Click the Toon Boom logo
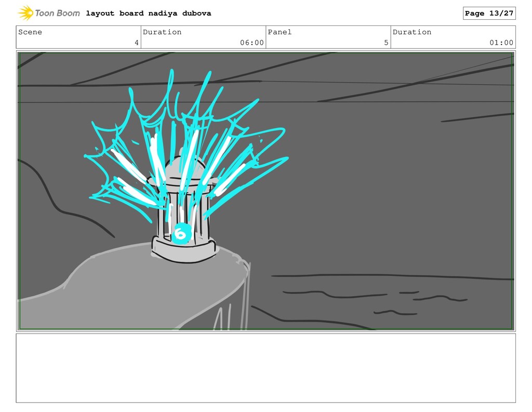The height and width of the screenshot is (412, 532). [x=49, y=13]
